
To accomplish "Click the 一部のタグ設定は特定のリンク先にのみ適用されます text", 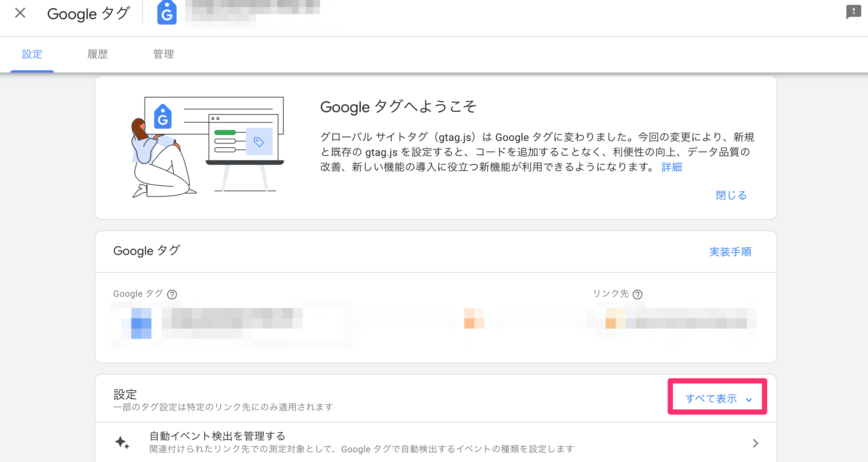I will [x=223, y=407].
